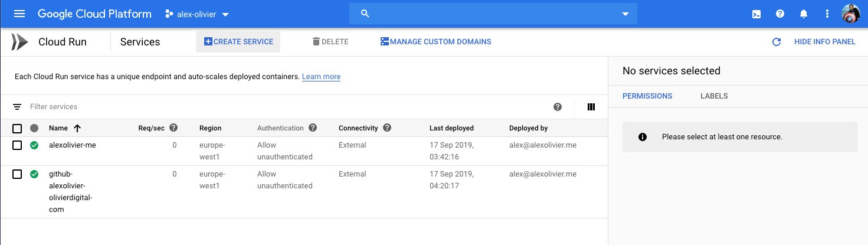
Task: Open the notifications bell
Action: pos(804,14)
